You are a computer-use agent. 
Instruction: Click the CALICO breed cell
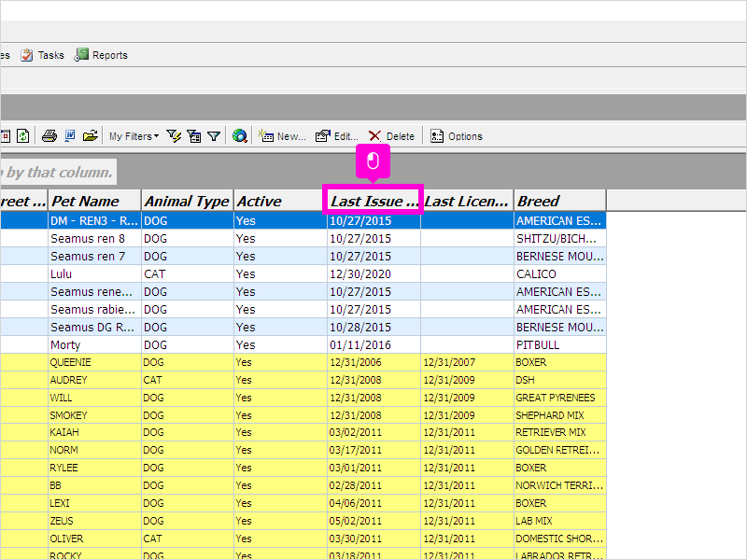pos(559,274)
